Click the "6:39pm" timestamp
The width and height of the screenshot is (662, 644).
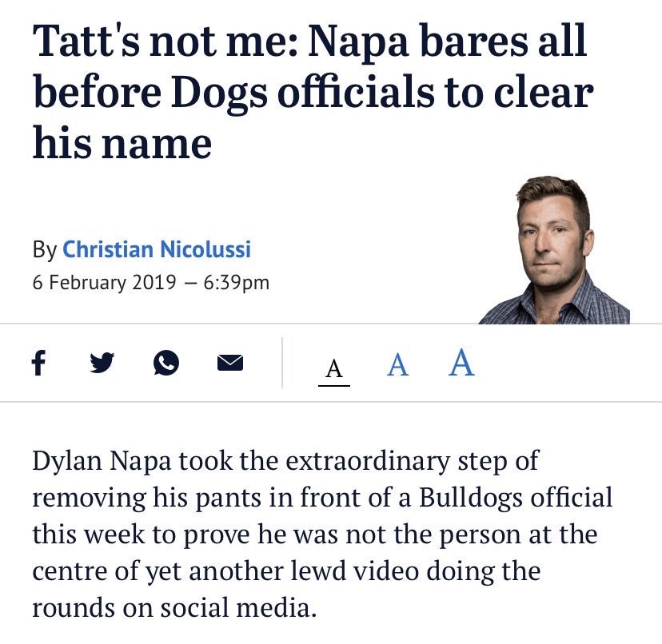tap(237, 282)
